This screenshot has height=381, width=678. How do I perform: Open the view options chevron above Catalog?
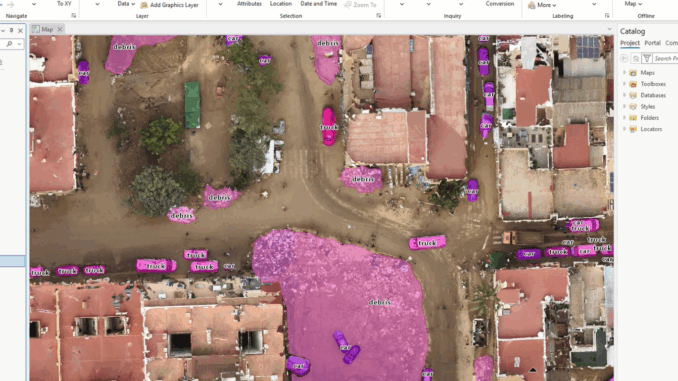click(609, 29)
